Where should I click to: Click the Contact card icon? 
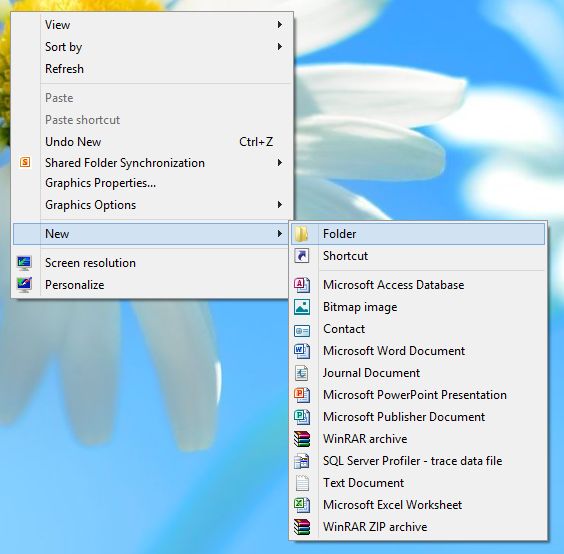point(302,330)
